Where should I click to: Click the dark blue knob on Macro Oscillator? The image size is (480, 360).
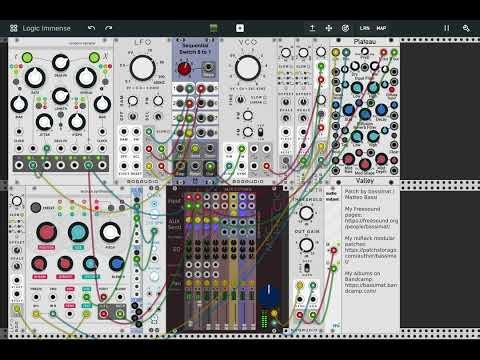[x=117, y=264]
